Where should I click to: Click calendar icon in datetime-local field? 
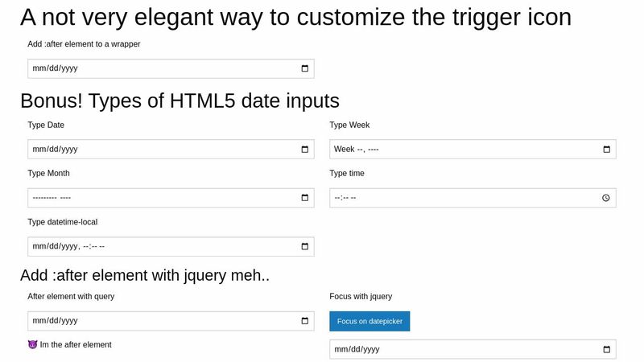pos(305,246)
